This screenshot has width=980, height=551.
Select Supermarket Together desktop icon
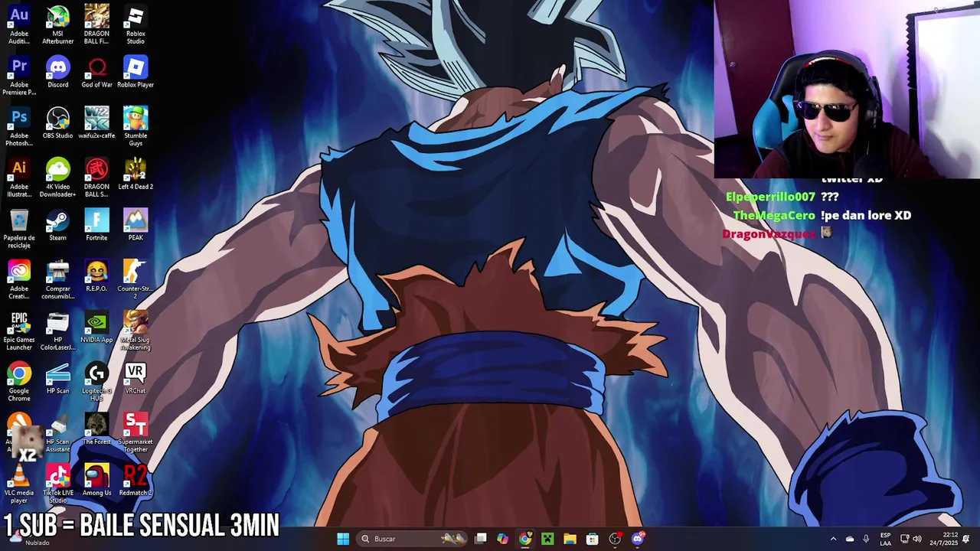click(136, 434)
